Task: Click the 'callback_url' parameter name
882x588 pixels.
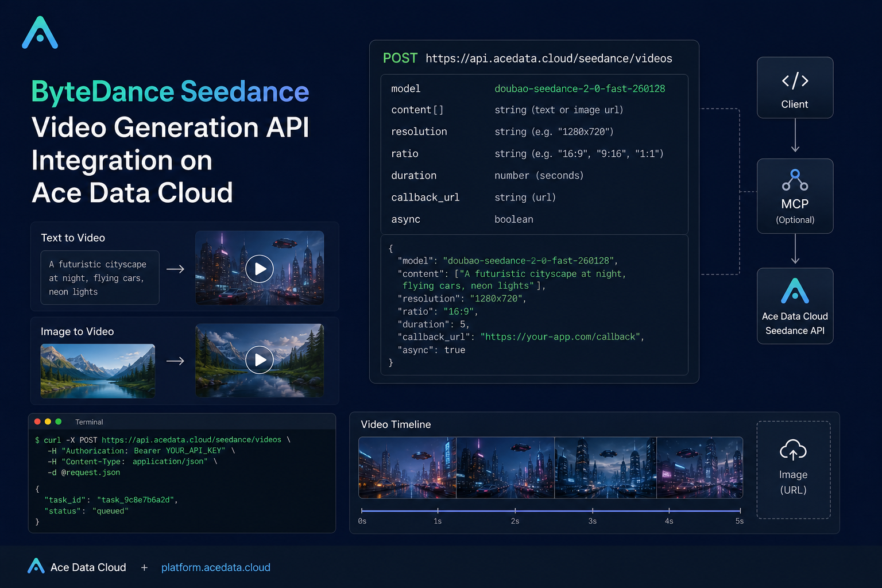Action: [425, 198]
